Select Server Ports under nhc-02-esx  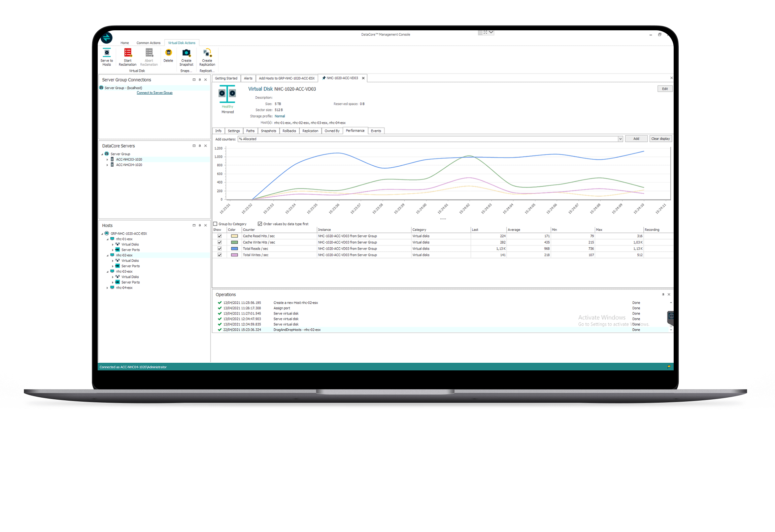click(x=130, y=266)
